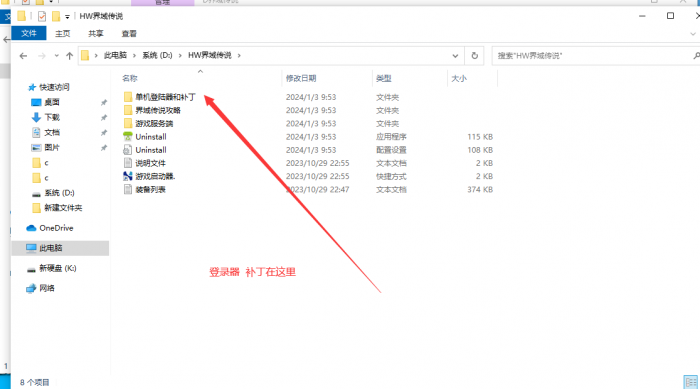Click the 2023/10/29 22:47 date cell
Screen dimensions: 700x389
pyautogui.click(x=317, y=189)
